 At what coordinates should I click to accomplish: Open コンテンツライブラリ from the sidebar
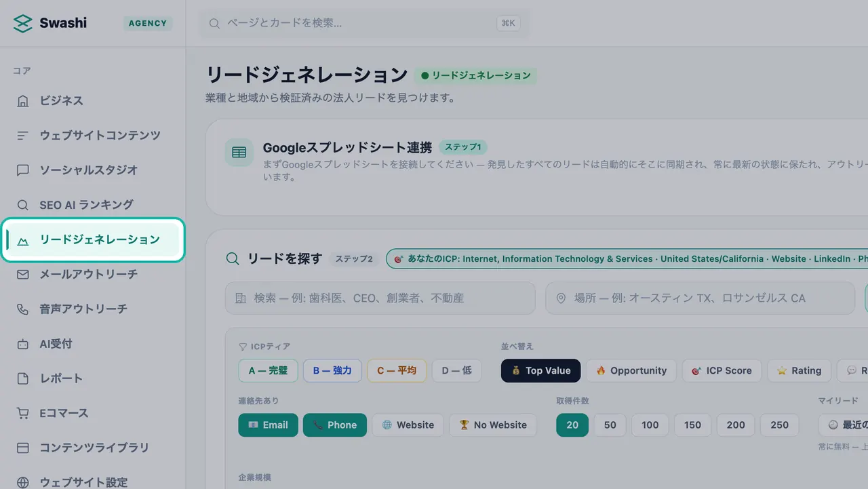point(92,448)
